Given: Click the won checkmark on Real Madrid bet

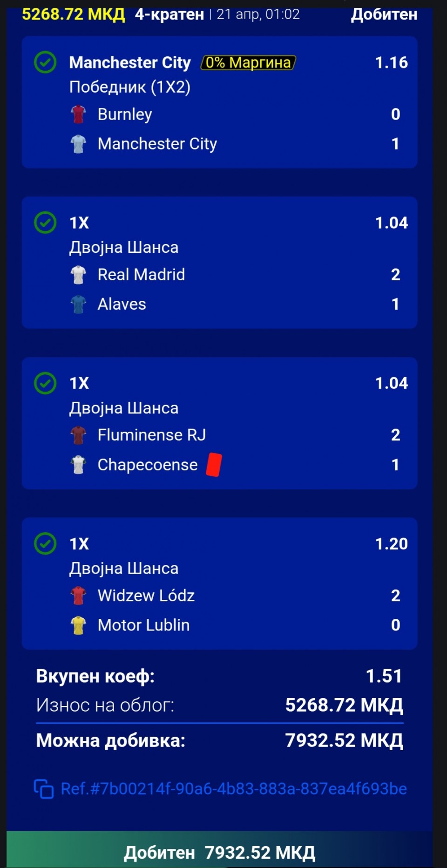Looking at the screenshot, I should tap(45, 223).
